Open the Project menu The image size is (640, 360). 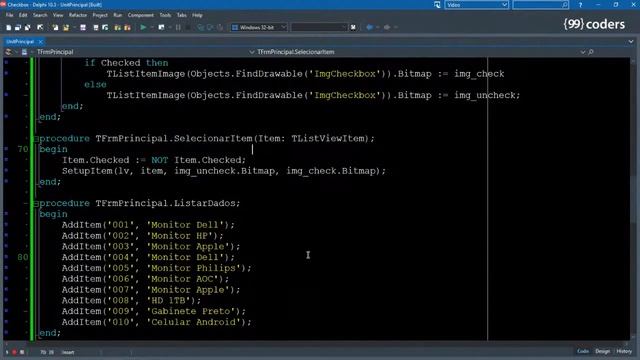tap(100, 15)
